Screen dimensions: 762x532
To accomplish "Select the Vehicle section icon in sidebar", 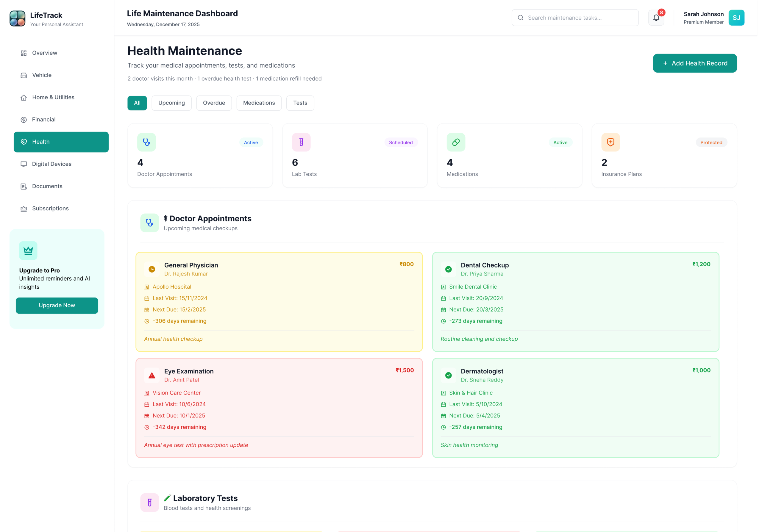I will coord(23,75).
